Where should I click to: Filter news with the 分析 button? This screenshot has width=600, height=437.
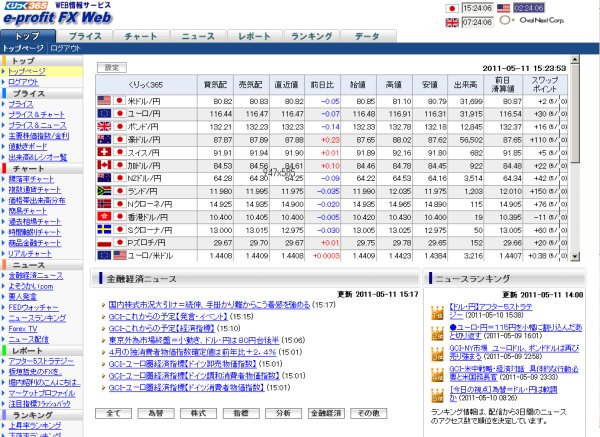[x=283, y=413]
